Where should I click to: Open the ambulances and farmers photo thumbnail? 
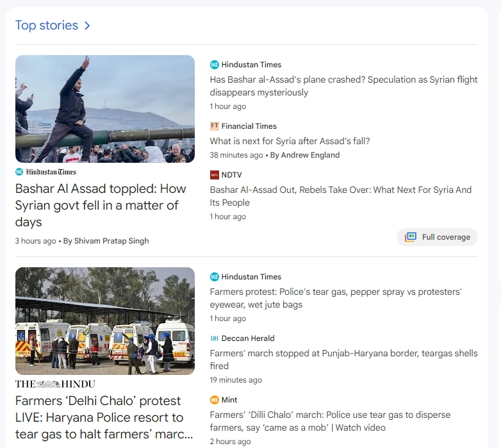105,321
